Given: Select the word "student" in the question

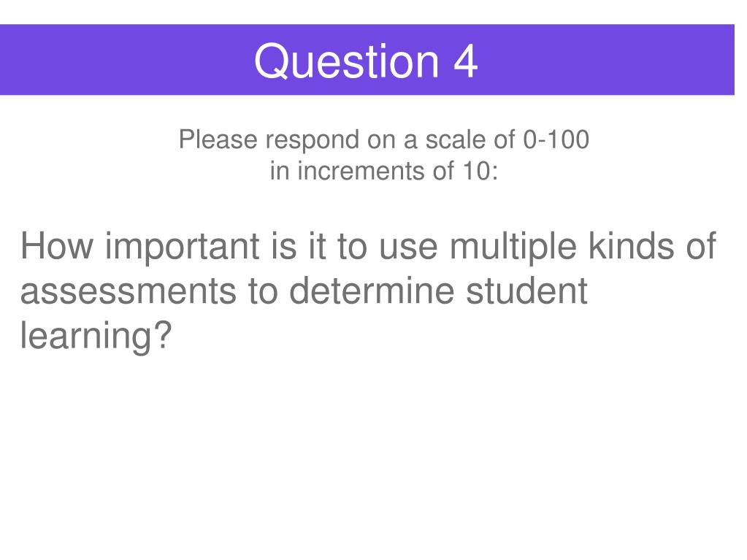Looking at the screenshot, I should click(x=526, y=291).
